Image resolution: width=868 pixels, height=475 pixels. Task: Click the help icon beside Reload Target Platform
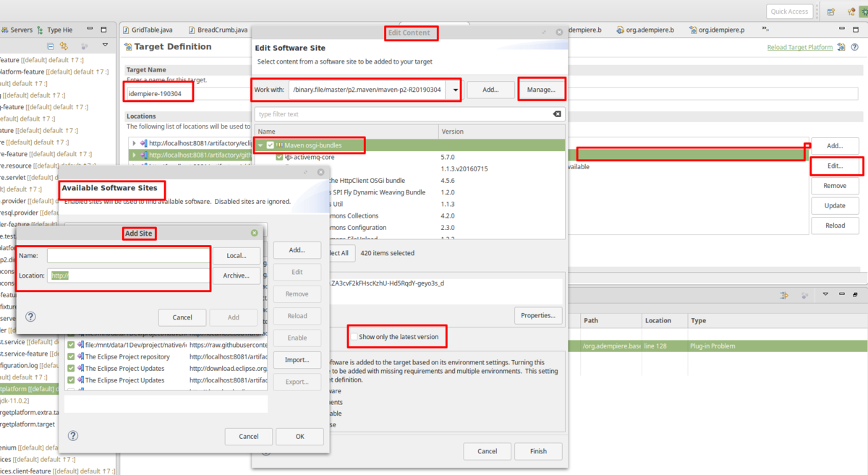[x=855, y=47]
